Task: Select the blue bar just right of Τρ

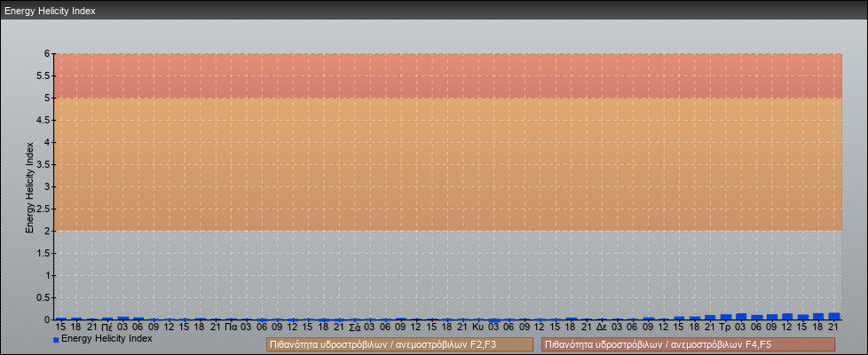Action: click(x=741, y=316)
